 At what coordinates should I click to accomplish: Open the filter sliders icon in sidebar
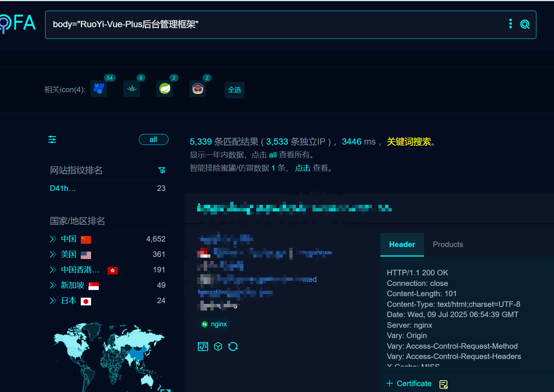(52, 139)
